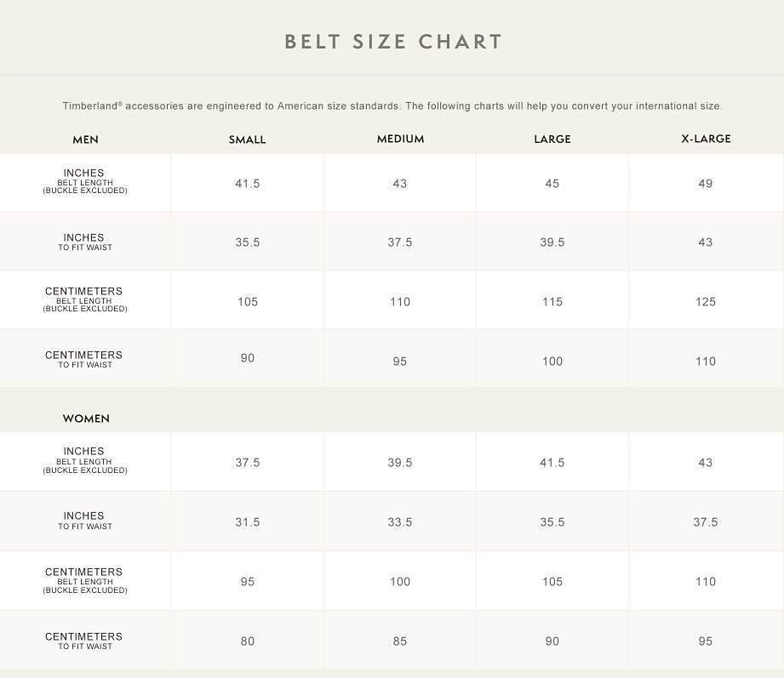Viewport: 784px width, 678px height.
Task: Click the 80 centimeters waist cell
Action: [x=248, y=641]
